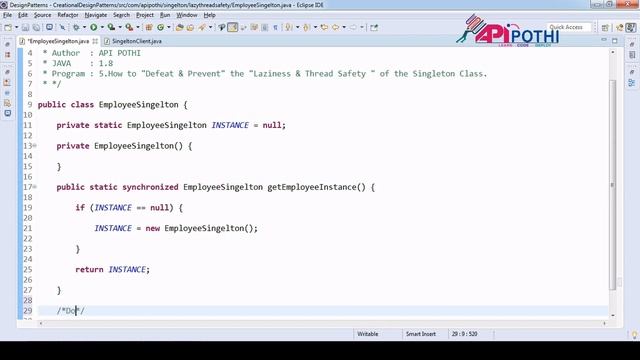The height and width of the screenshot is (360, 640).
Task: Open the Outline view icon in right trim
Action: (x=632, y=83)
